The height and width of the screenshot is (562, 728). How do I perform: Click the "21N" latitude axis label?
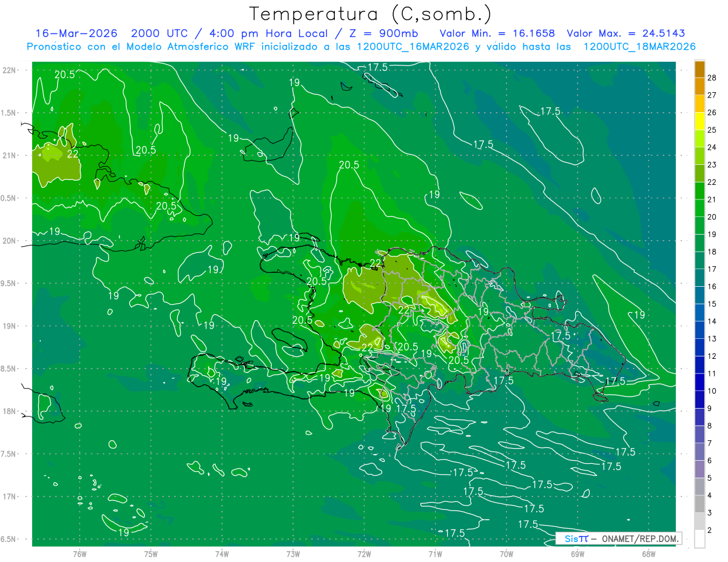pyautogui.click(x=10, y=155)
